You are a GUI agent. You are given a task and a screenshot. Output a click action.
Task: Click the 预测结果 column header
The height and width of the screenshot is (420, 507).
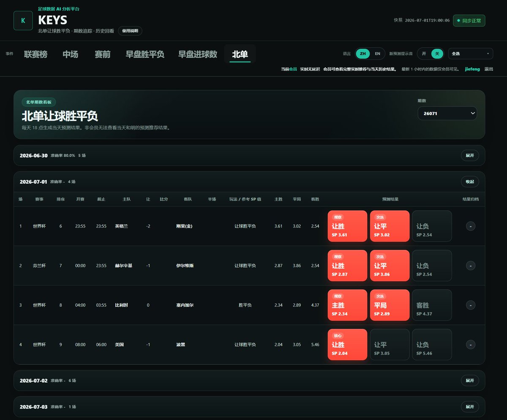click(x=390, y=199)
